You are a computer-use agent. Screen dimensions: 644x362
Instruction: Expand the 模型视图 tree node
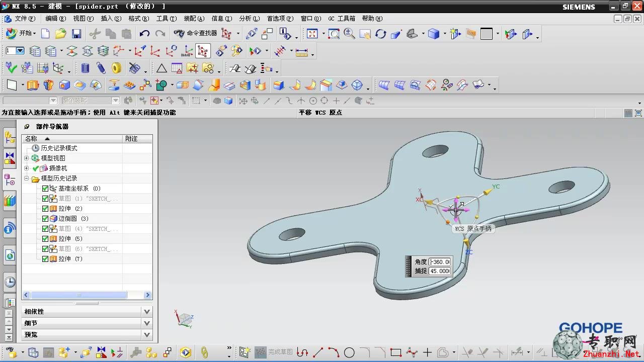(x=27, y=158)
